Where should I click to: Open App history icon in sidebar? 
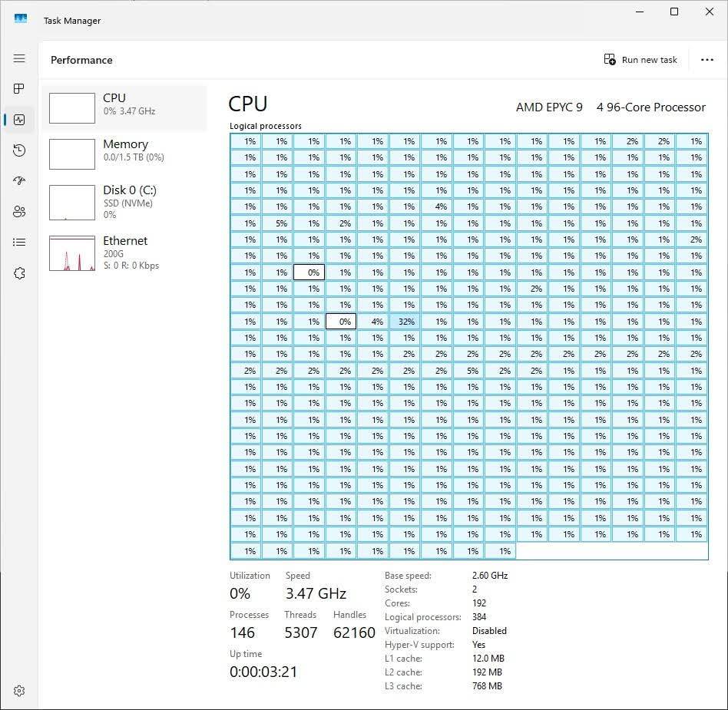click(19, 150)
